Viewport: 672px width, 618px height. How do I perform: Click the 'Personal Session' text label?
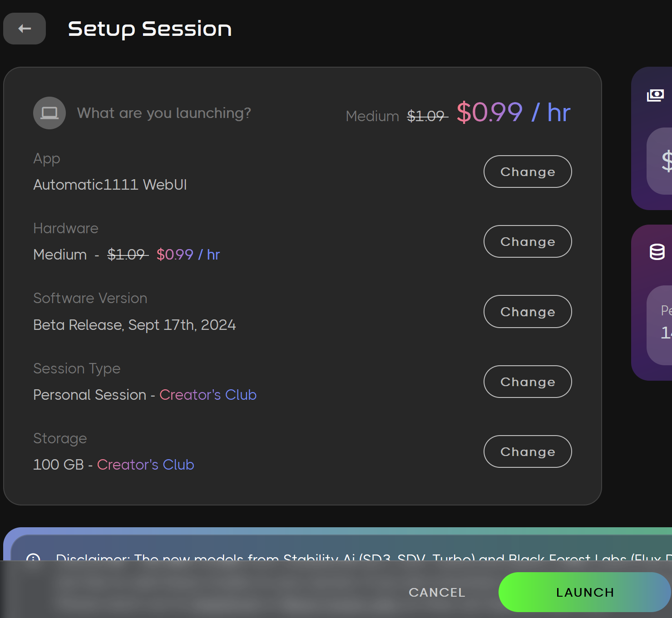tap(89, 395)
